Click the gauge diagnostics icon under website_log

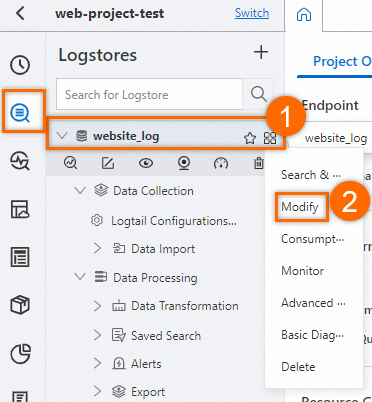(x=221, y=163)
